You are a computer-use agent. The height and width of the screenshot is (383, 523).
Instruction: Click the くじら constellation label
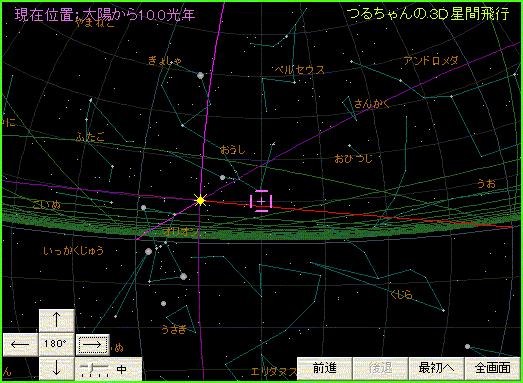(402, 295)
